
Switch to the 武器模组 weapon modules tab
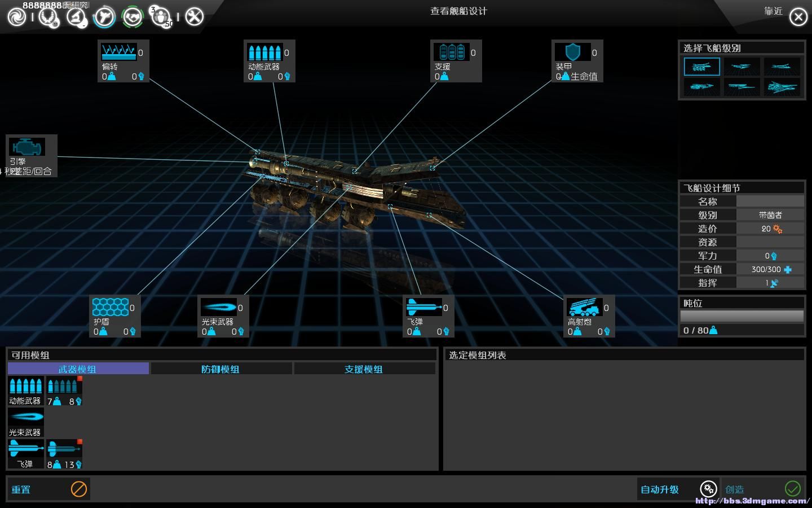click(78, 369)
